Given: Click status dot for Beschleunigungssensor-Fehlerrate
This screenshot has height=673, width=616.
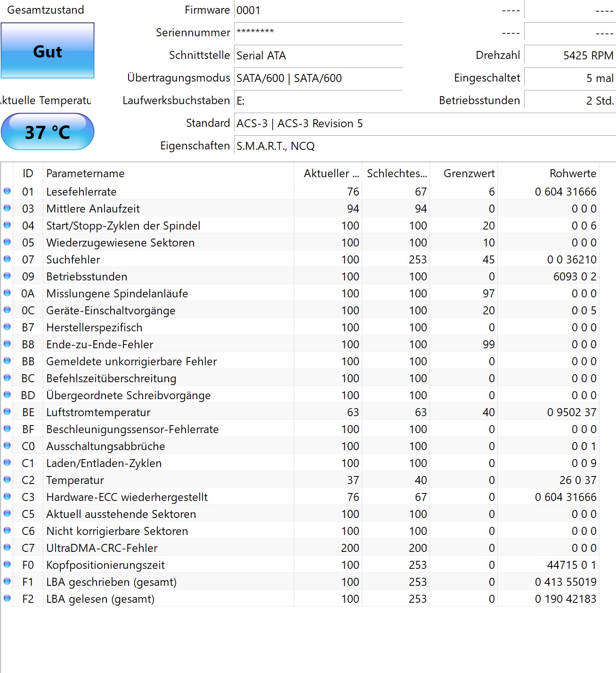Looking at the screenshot, I should tap(7, 428).
